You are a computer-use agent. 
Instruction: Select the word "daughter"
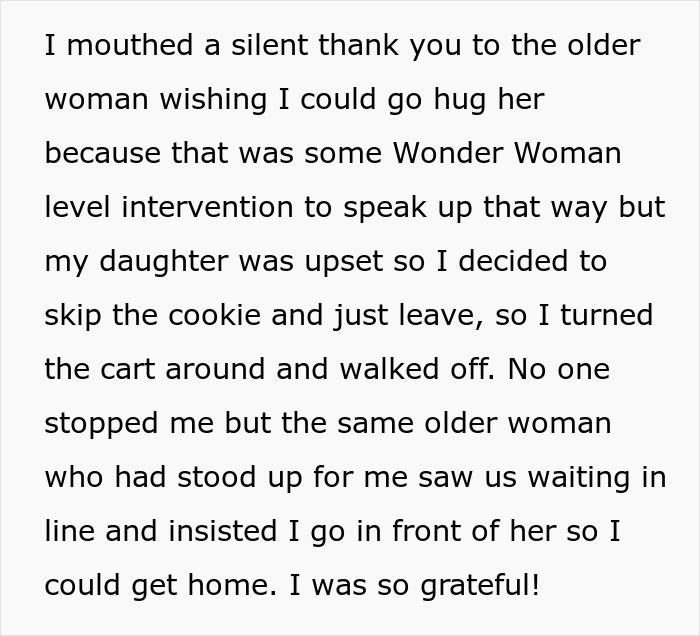[163, 262]
